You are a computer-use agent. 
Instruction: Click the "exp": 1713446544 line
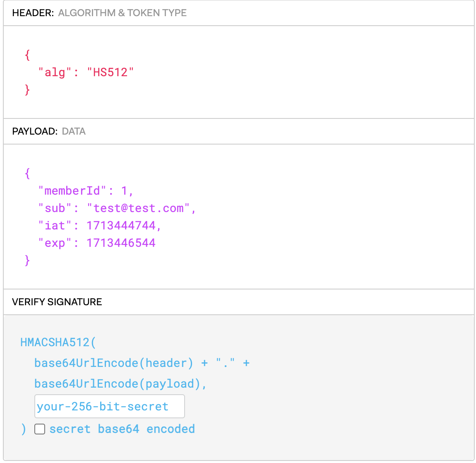point(97,243)
